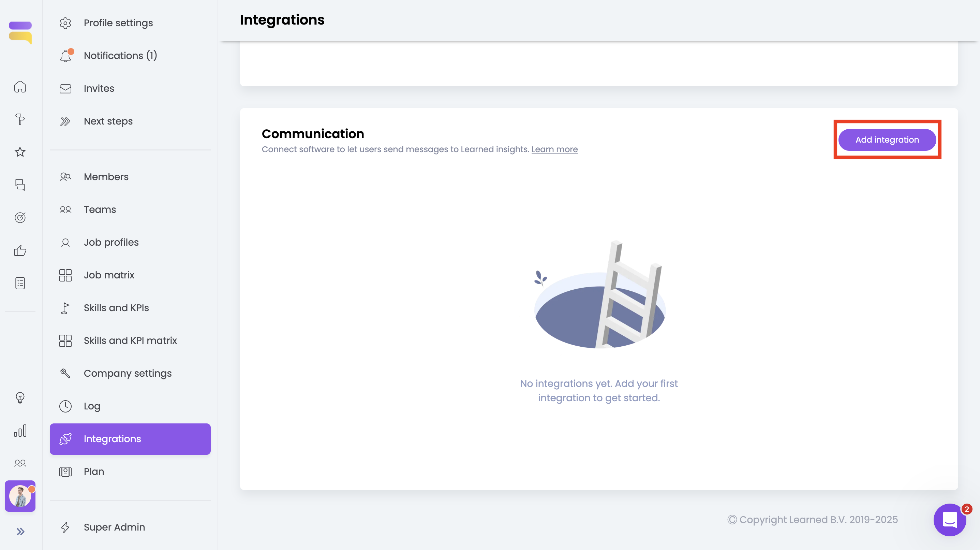The height and width of the screenshot is (550, 980).
Task: Click the user avatar thumbnail
Action: [20, 496]
